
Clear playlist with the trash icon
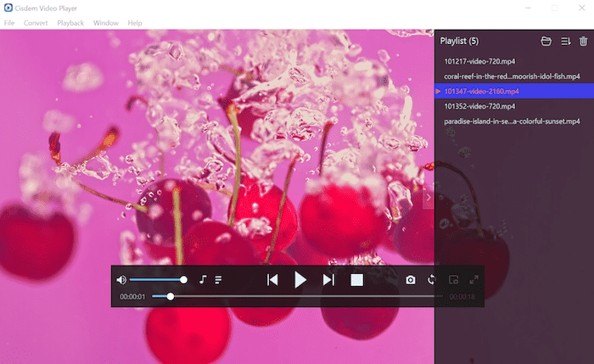coord(583,41)
